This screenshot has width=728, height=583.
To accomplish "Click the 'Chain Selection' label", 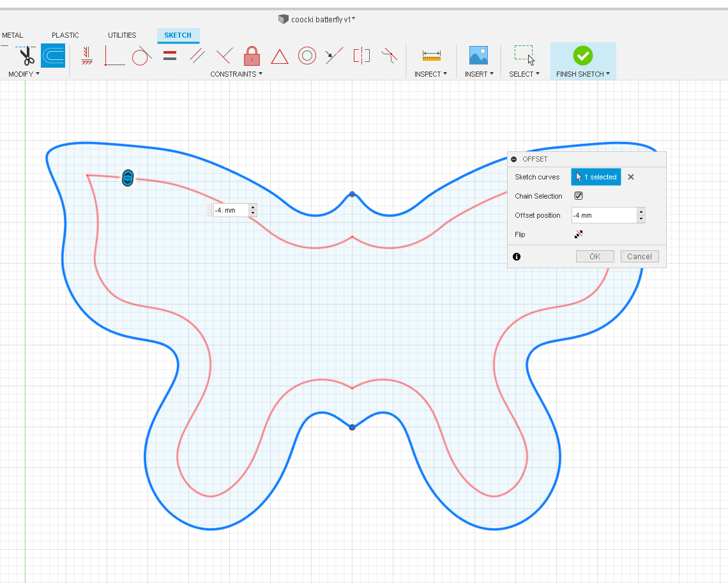I will pyautogui.click(x=538, y=196).
